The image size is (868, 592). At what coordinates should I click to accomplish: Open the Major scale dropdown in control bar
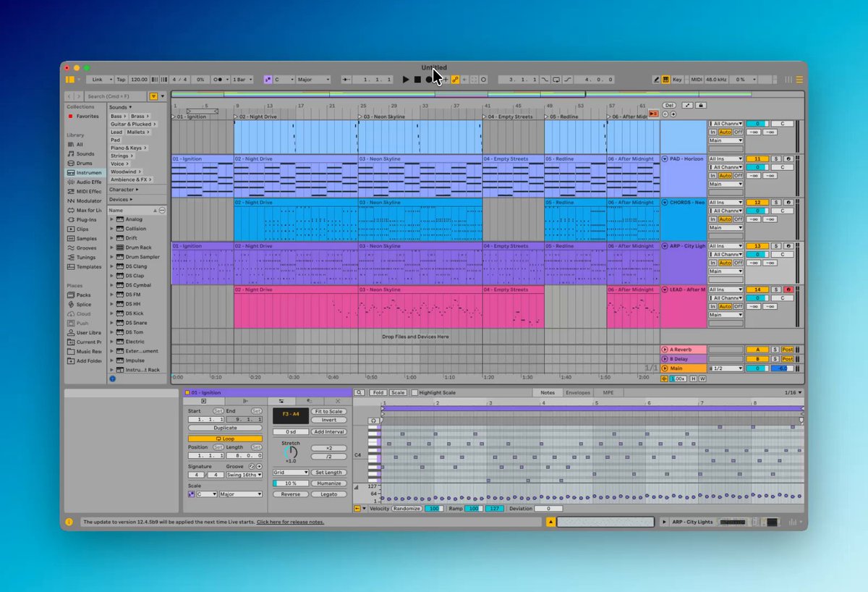click(313, 80)
